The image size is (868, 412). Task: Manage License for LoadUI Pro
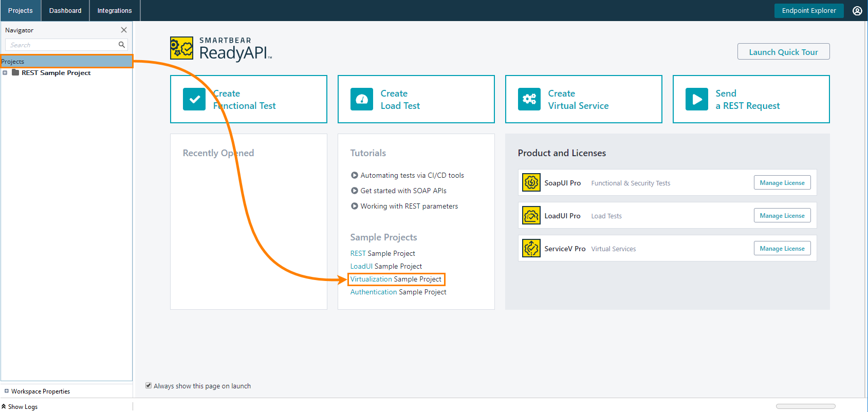coord(782,215)
